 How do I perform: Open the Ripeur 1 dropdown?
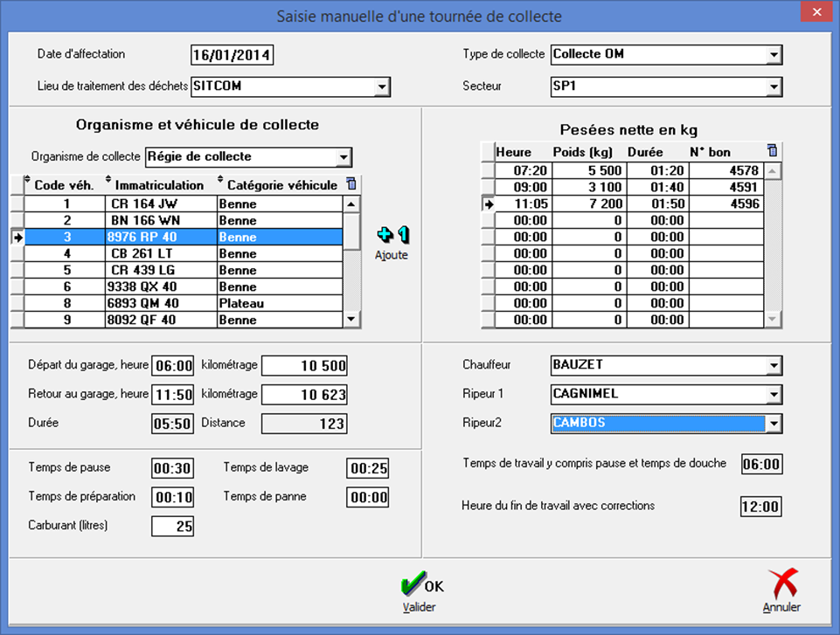pos(774,395)
